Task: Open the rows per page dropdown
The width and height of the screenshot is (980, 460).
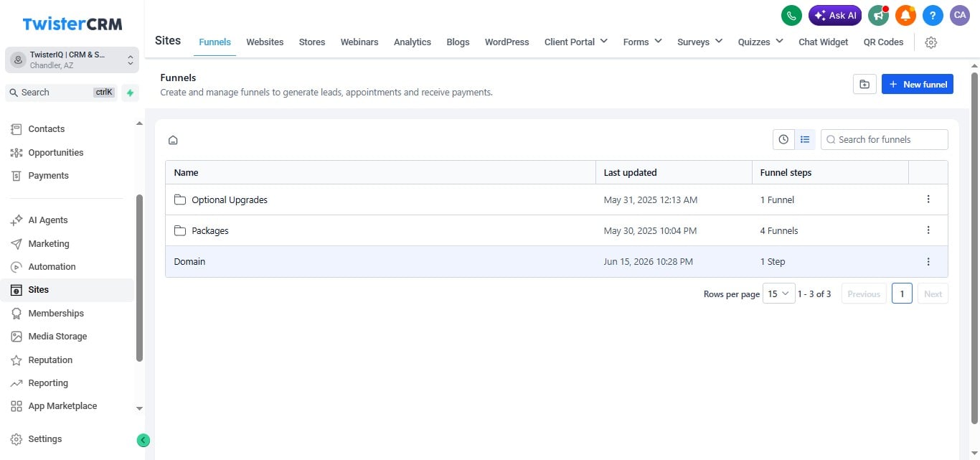Action: [x=778, y=294]
